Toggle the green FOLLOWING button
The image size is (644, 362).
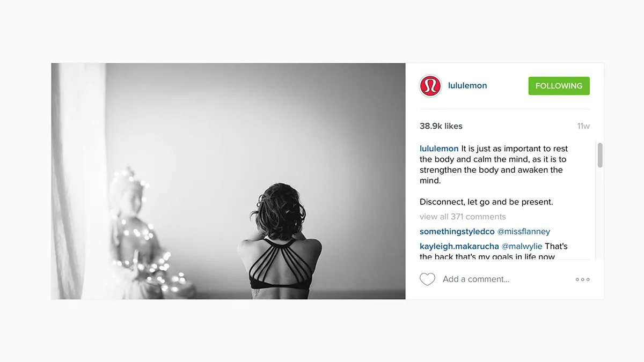559,86
